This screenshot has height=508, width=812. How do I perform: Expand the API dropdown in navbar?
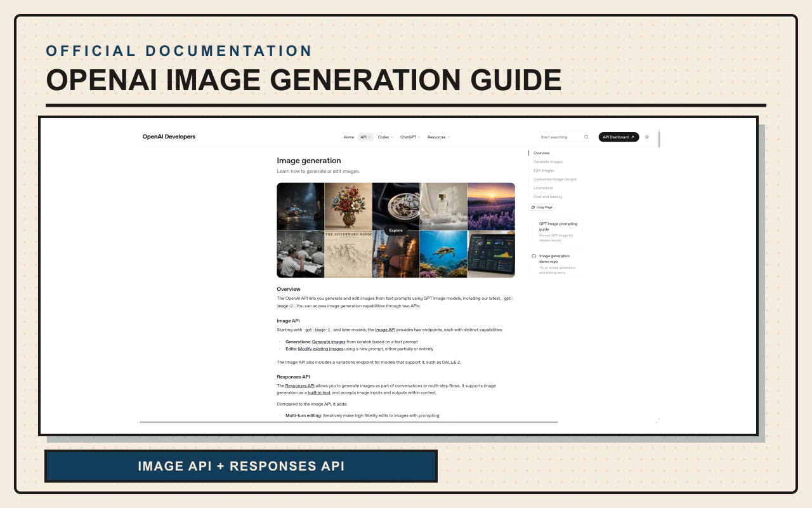(366, 137)
